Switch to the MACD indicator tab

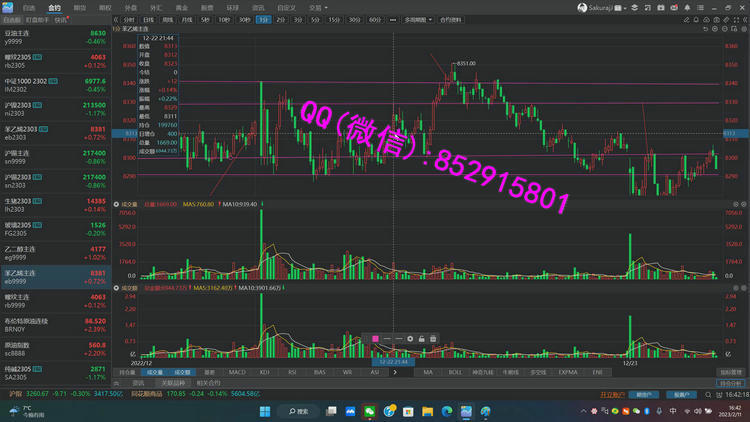pos(237,372)
